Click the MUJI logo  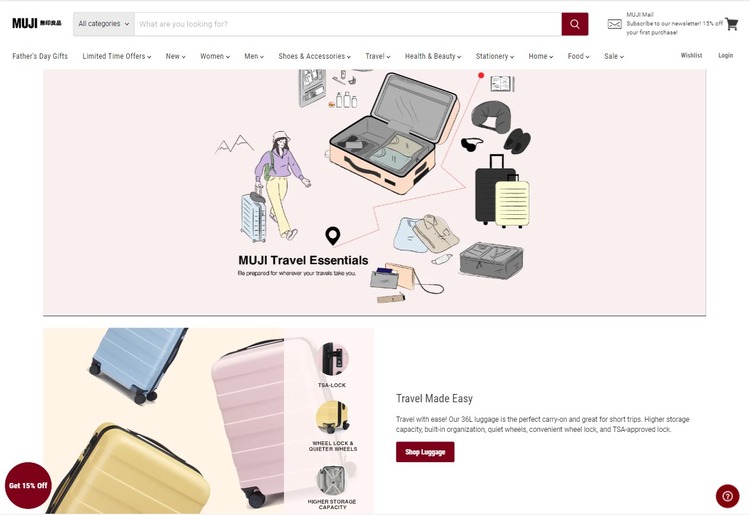point(37,23)
